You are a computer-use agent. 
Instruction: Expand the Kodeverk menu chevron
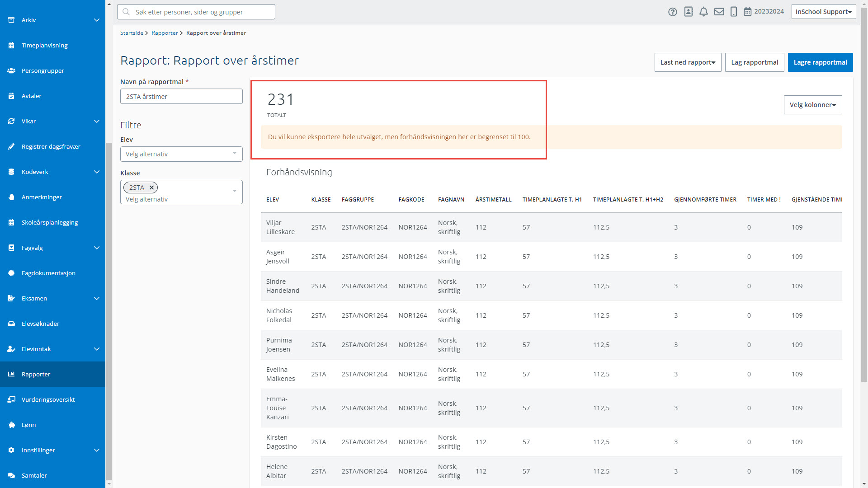[96, 172]
